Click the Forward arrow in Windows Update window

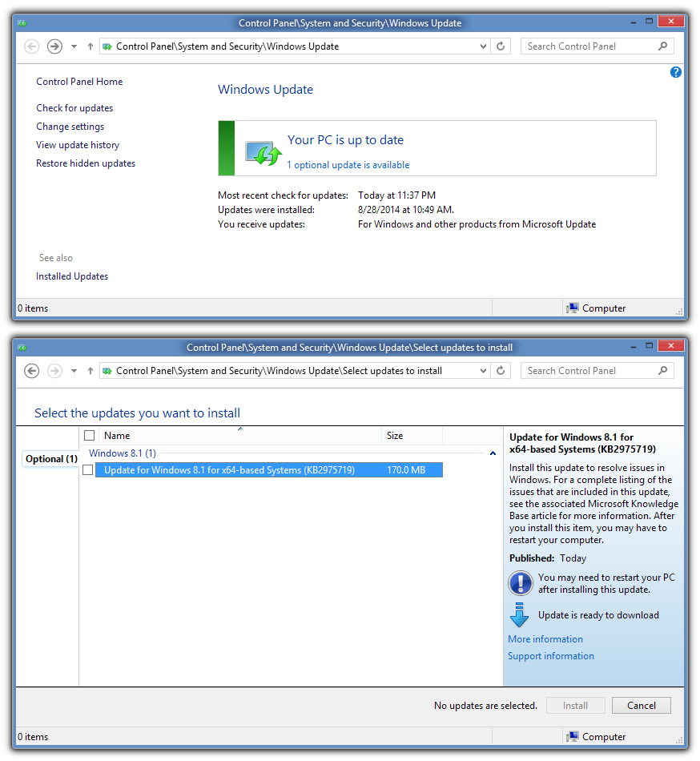(54, 46)
